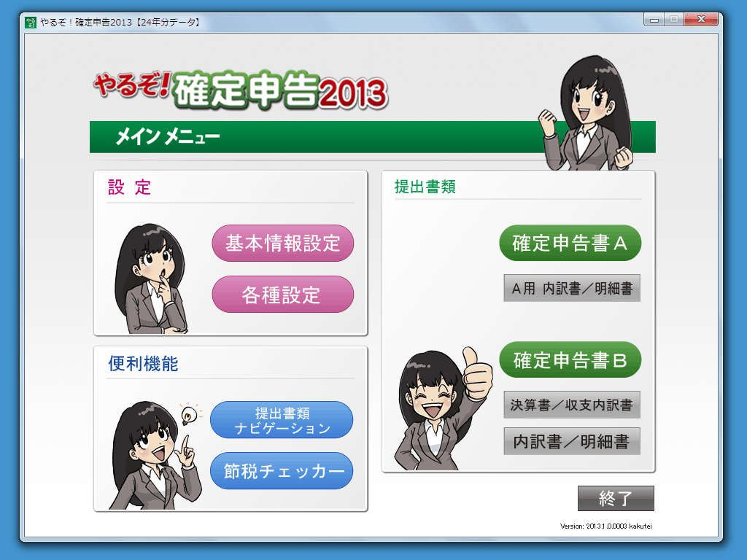This screenshot has width=747, height=560.
Task: Open A用 内訳書／明細書
Action: pyautogui.click(x=572, y=288)
